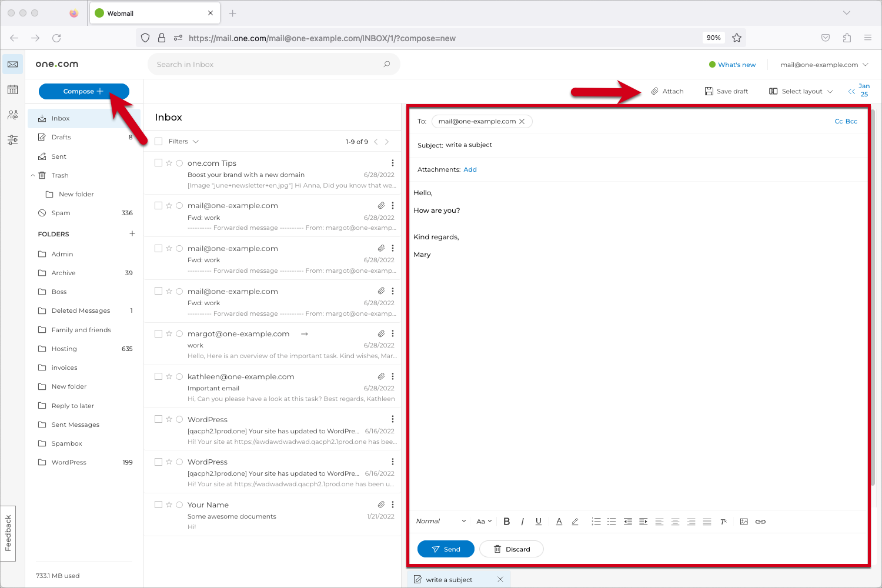Insert a hyperlink using the link icon
This screenshot has height=588, width=882.
(761, 522)
